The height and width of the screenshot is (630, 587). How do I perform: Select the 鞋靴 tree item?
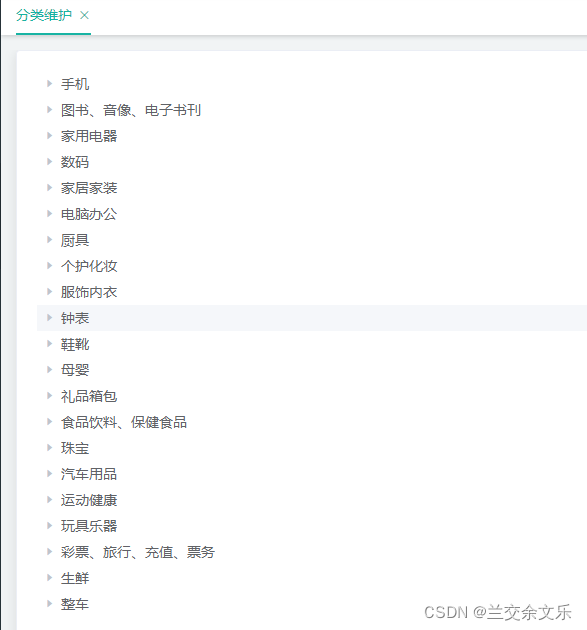[x=75, y=344]
